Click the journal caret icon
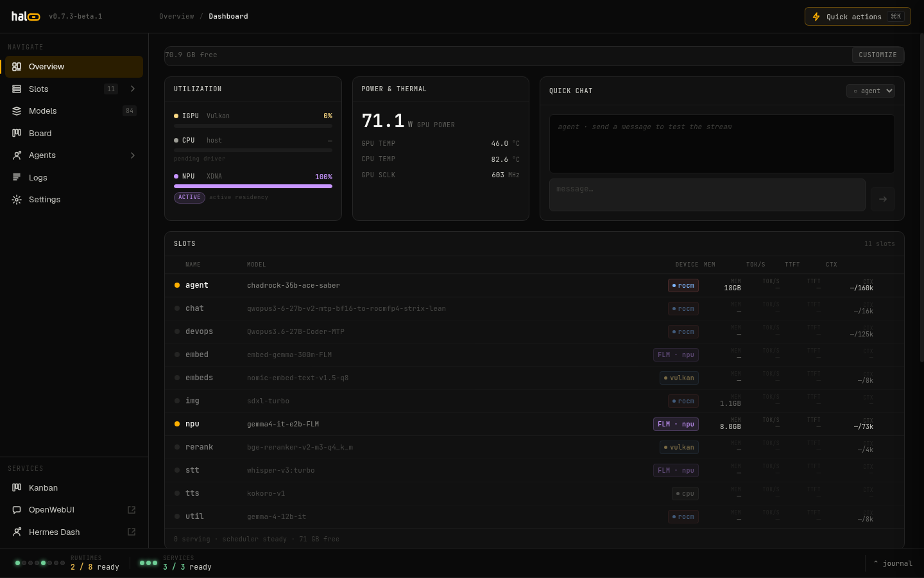 click(876, 563)
